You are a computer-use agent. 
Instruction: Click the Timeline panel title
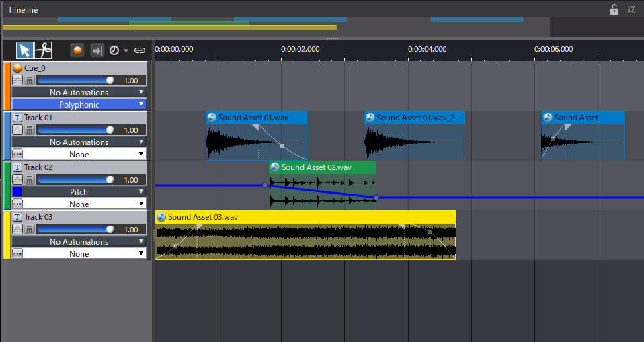[x=23, y=10]
